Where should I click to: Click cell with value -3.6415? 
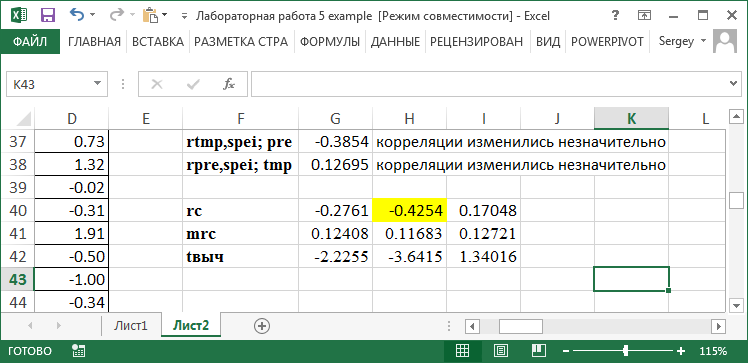(x=409, y=257)
